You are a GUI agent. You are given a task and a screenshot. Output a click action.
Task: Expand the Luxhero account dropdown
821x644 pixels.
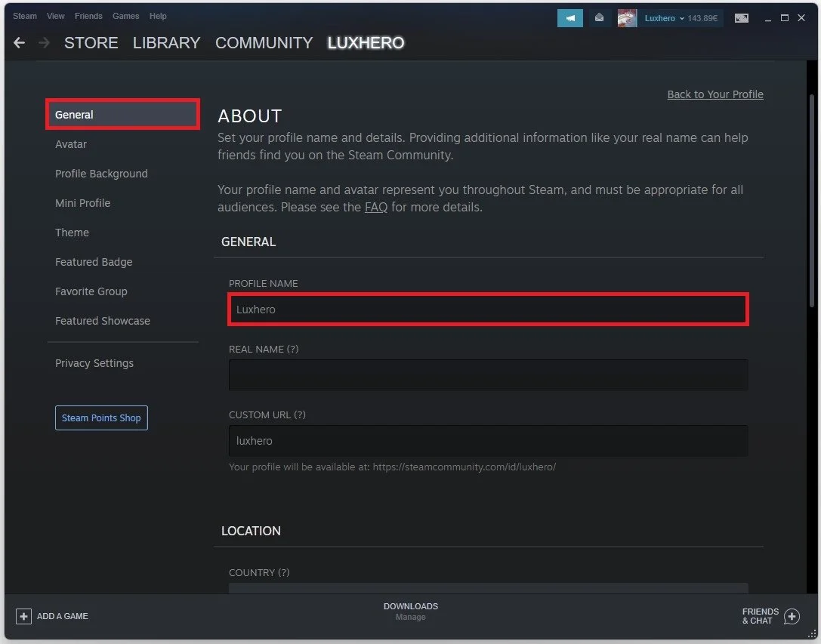tap(665, 18)
